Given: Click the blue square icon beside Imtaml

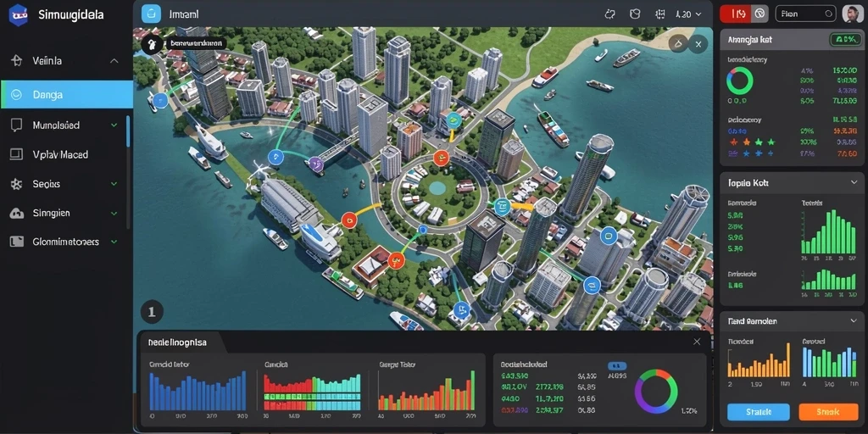Looking at the screenshot, I should pyautogui.click(x=151, y=14).
